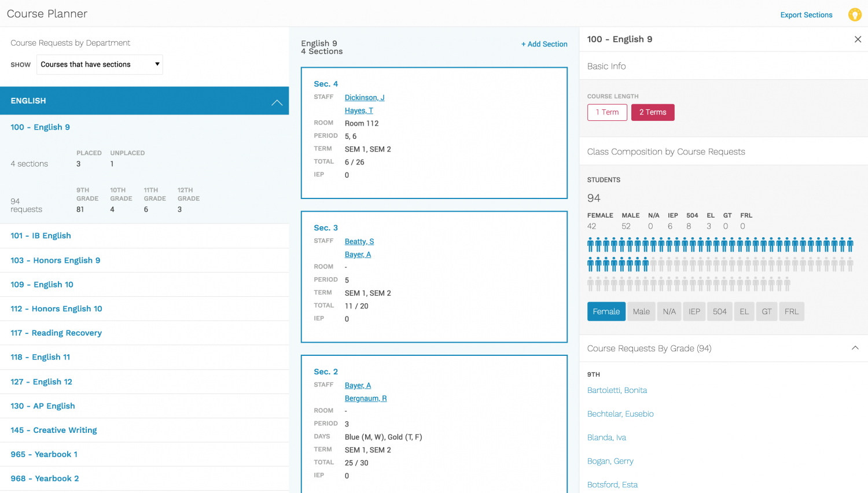Open student Botsford, Esta
868x493 pixels.
[x=612, y=485]
